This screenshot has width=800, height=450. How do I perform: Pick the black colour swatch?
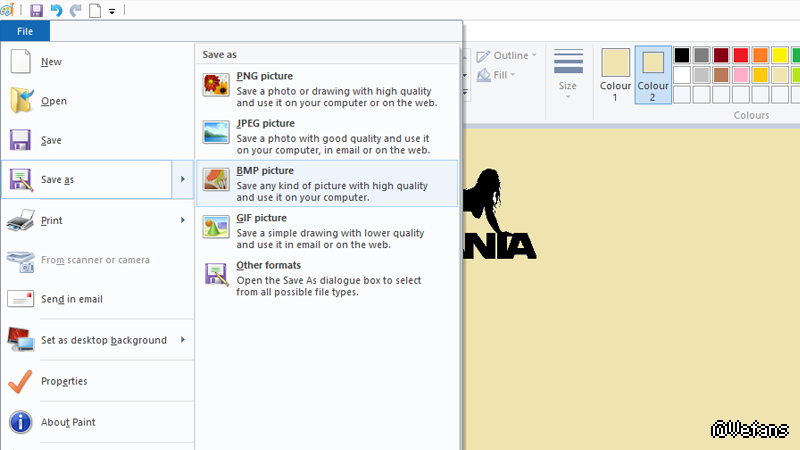[682, 55]
